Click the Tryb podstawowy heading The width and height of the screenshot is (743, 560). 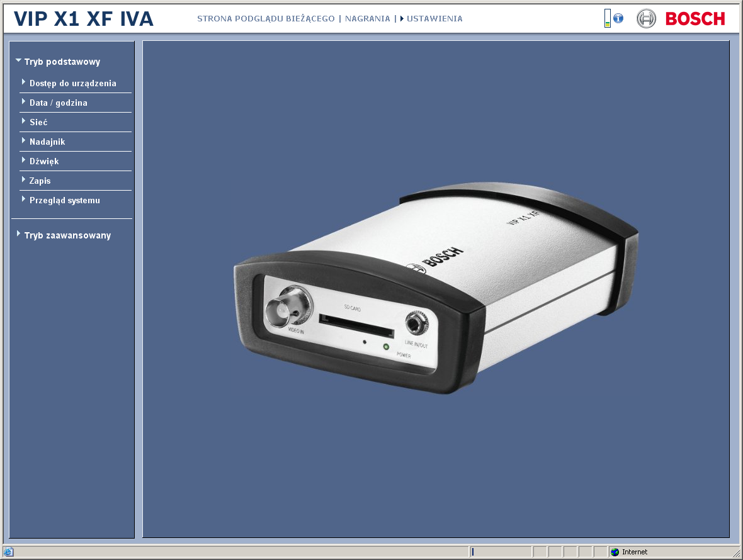(x=62, y=62)
